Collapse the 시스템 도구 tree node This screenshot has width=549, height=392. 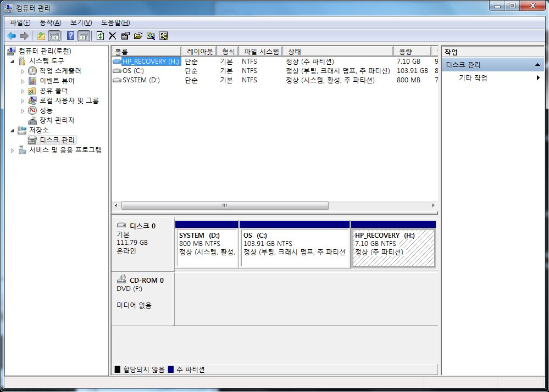tap(12, 61)
